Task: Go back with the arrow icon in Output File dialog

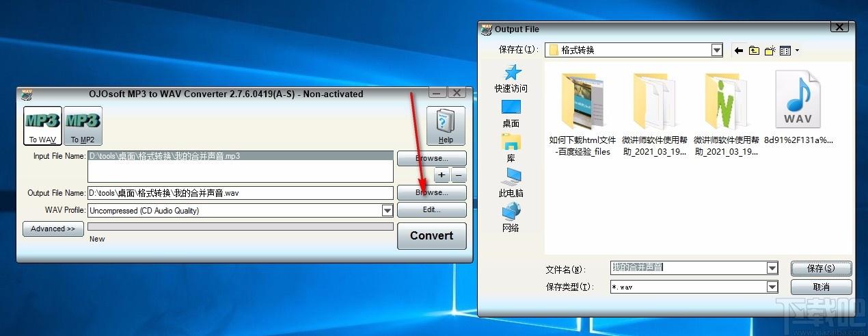Action: [x=738, y=50]
